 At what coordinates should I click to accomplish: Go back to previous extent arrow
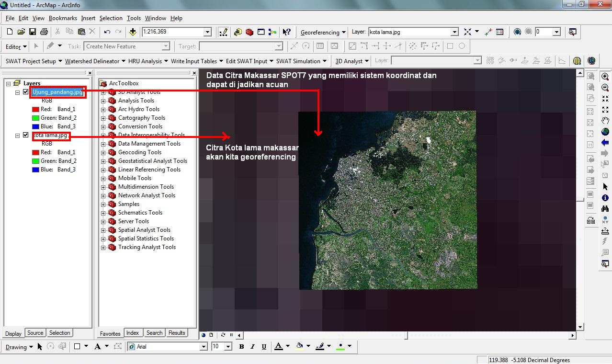point(605,142)
